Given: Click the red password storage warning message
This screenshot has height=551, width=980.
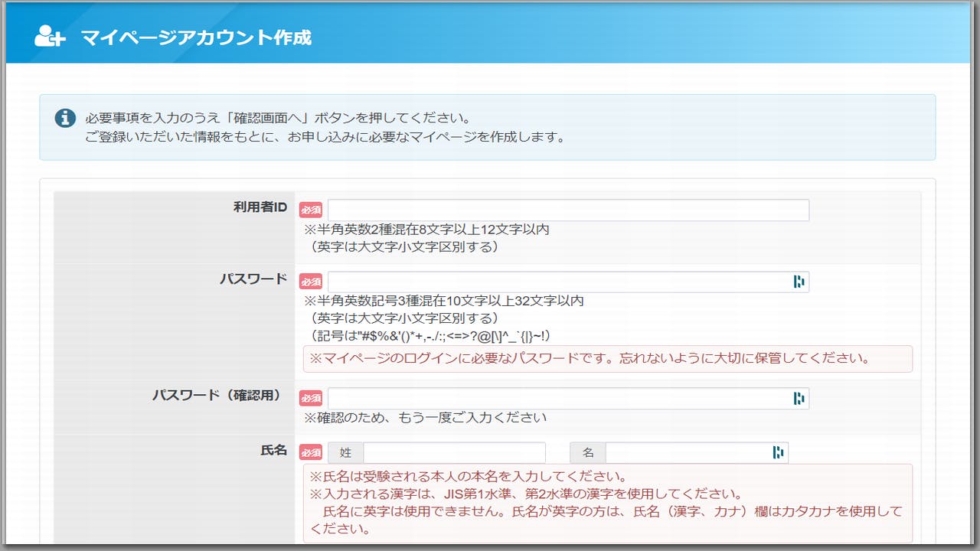Looking at the screenshot, I should [605, 359].
